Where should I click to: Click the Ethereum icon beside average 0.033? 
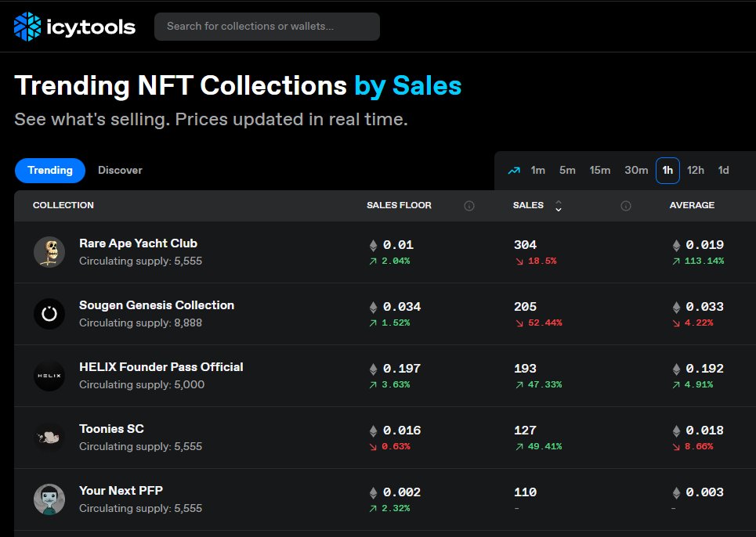coord(676,308)
